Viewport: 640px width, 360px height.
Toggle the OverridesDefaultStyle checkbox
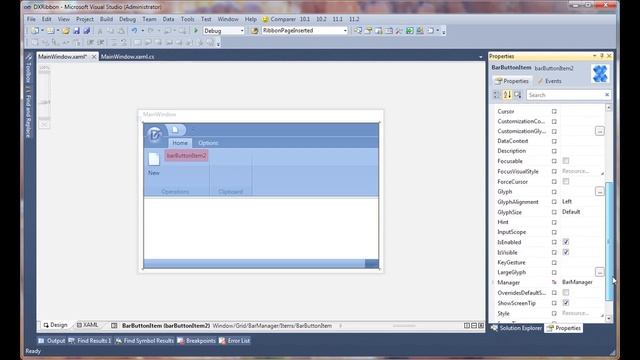coord(566,293)
